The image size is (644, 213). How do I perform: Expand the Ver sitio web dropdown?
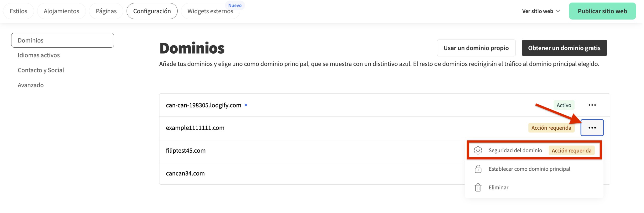coord(541,11)
